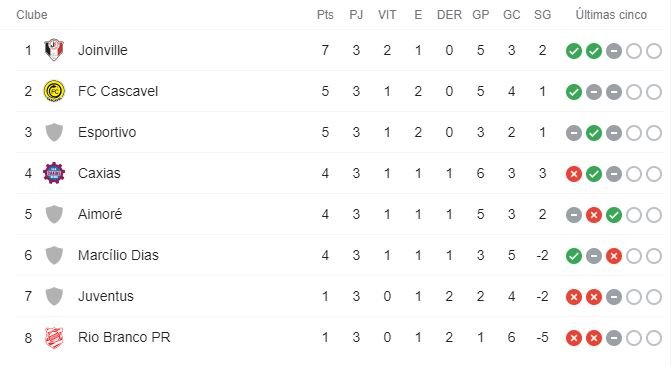The image size is (671, 366).
Task: Click Marcílio Dias's red loss result icon
Action: pos(614,256)
